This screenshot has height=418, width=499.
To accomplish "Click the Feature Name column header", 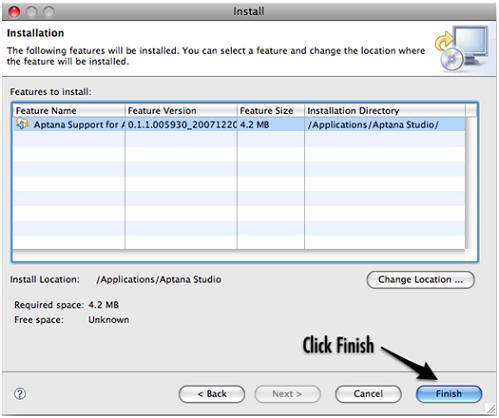I will coord(69,111).
